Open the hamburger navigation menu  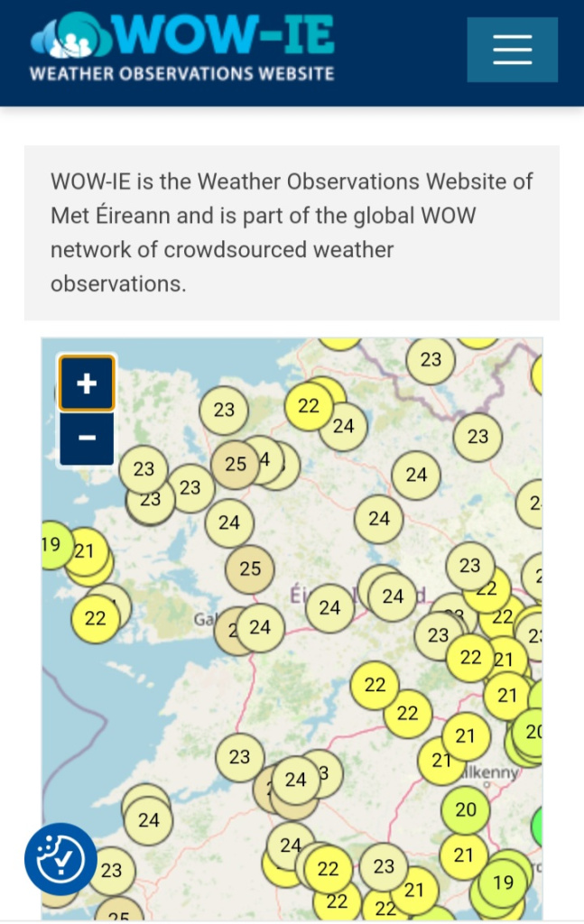pyautogui.click(x=512, y=50)
